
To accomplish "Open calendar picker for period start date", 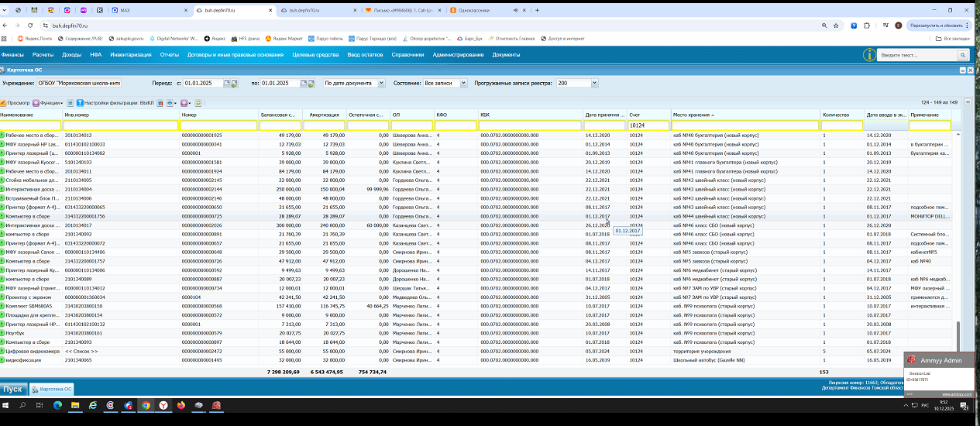I will pyautogui.click(x=225, y=83).
